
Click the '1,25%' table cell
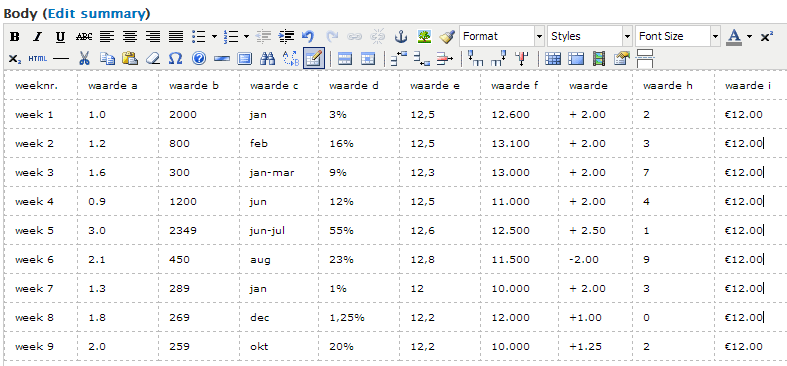(359, 318)
